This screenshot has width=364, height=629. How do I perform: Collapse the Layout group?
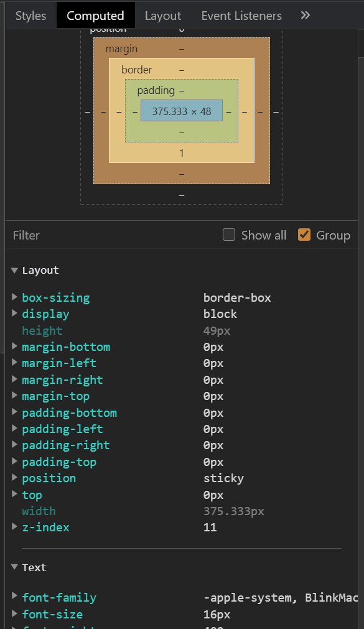pyautogui.click(x=14, y=271)
